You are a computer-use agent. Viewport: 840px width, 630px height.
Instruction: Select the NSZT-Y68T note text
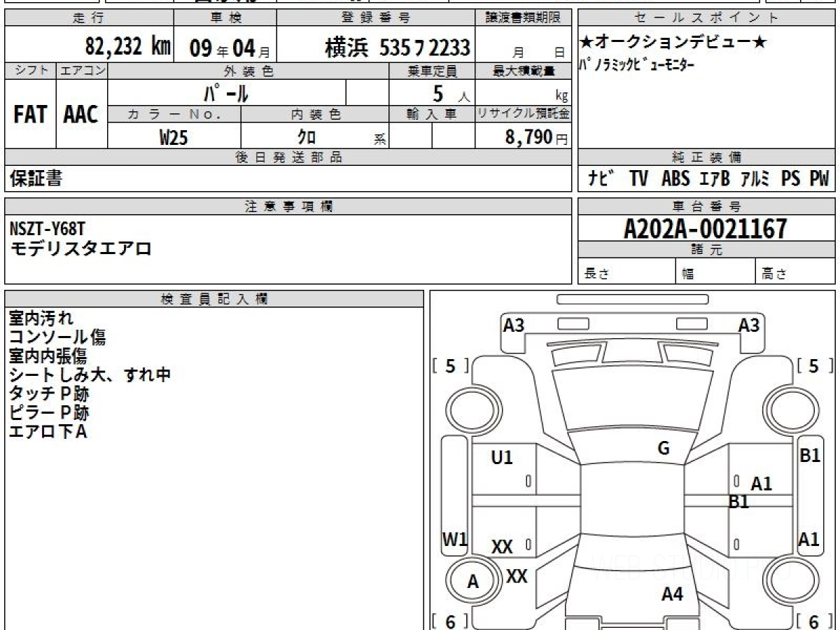click(48, 229)
